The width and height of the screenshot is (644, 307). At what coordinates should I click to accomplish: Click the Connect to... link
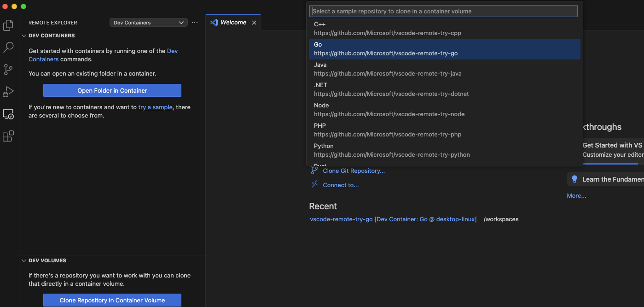point(341,185)
